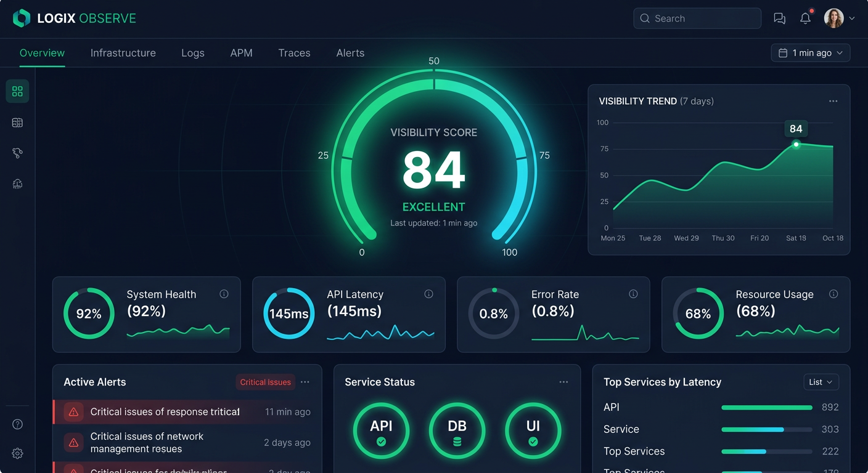Select the dashboard grid icon in sidebar
This screenshot has height=473, width=868.
point(17,91)
